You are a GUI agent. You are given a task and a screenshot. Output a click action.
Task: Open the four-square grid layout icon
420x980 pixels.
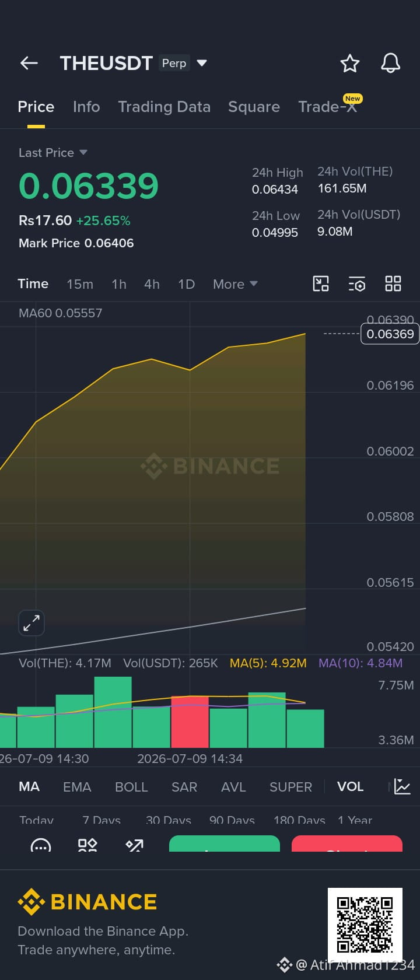(393, 283)
